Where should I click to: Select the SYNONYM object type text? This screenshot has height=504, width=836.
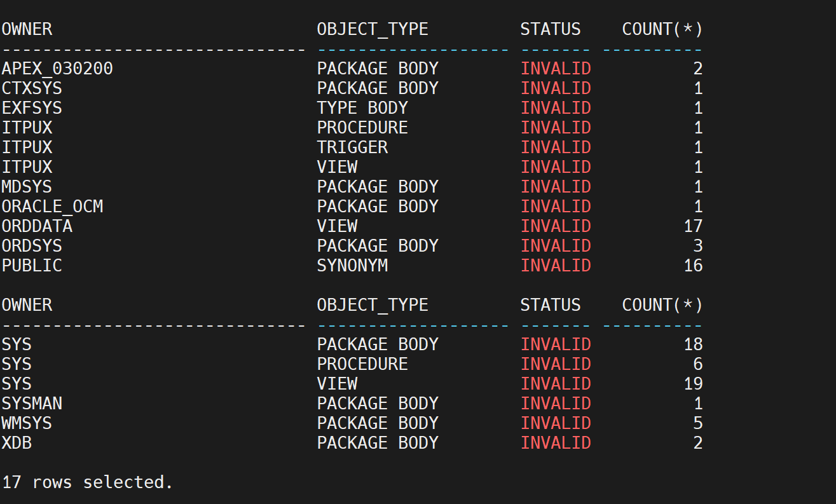(352, 265)
